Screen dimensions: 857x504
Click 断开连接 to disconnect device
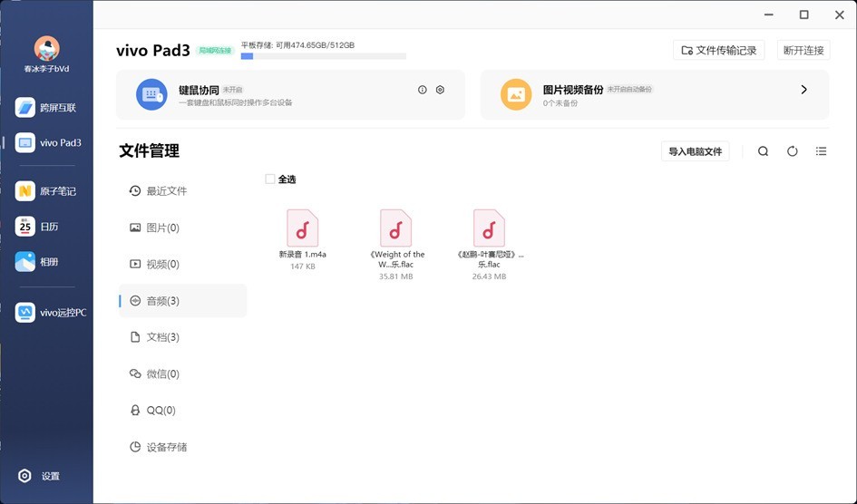803,50
